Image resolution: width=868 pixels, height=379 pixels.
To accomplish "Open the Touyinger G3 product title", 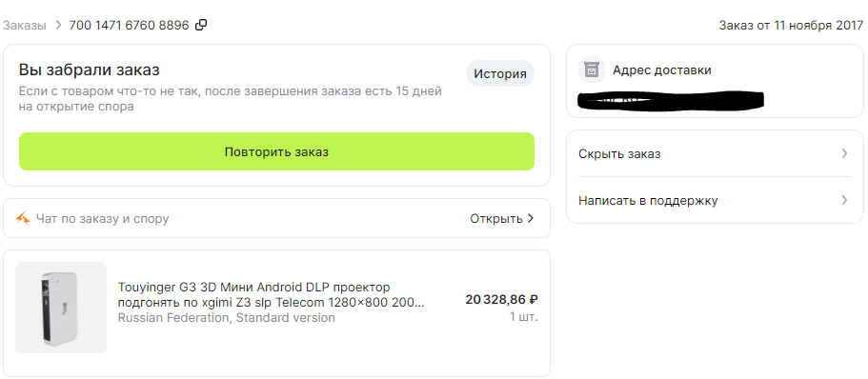I will coord(272,295).
